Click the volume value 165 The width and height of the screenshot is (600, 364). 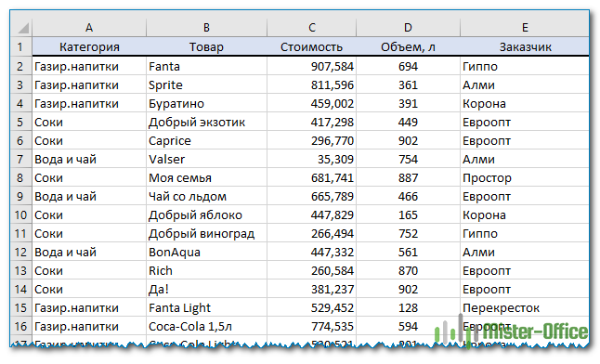[x=408, y=215]
